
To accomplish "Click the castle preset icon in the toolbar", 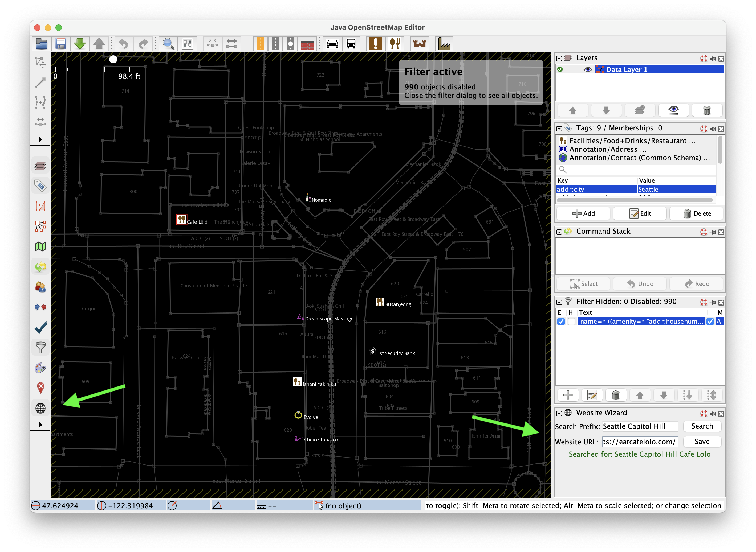I will pos(420,44).
